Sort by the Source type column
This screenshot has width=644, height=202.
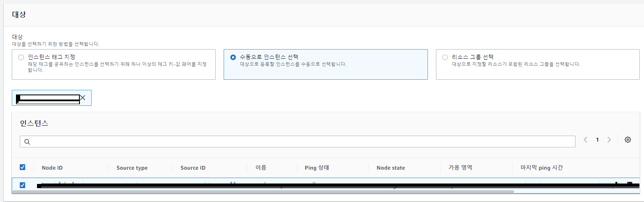pyautogui.click(x=132, y=168)
